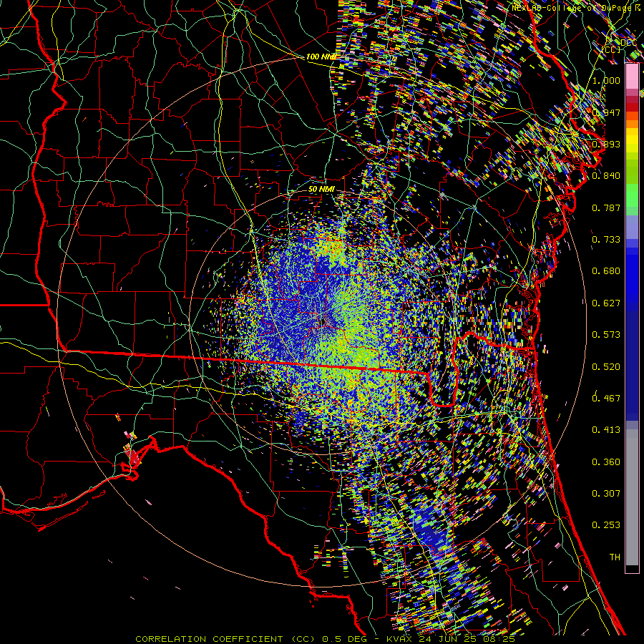Click the KVAX radar site at map center
Screen dimensions: 644x644
click(322, 321)
